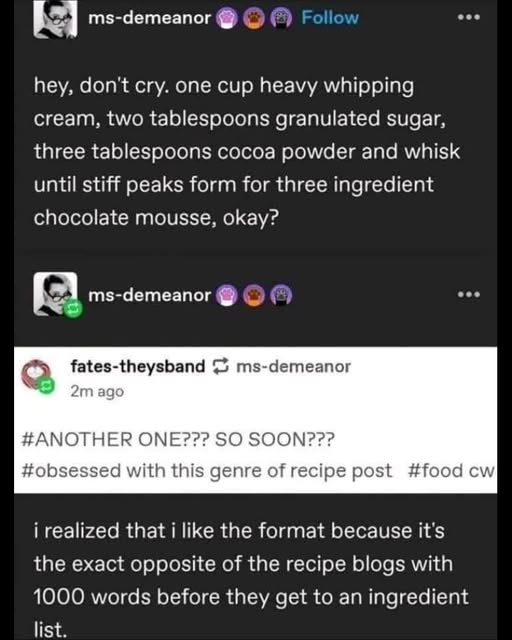Click ms-demeanor avatar on top post
512x640 pixels.
(56, 19)
